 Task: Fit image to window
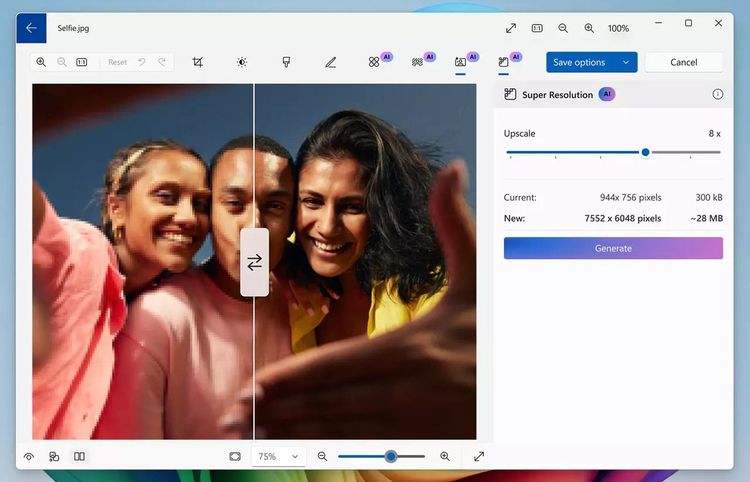(235, 457)
